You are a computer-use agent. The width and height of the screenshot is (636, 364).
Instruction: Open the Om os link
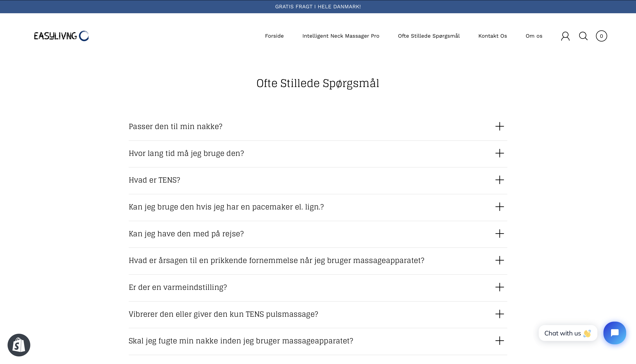534,36
